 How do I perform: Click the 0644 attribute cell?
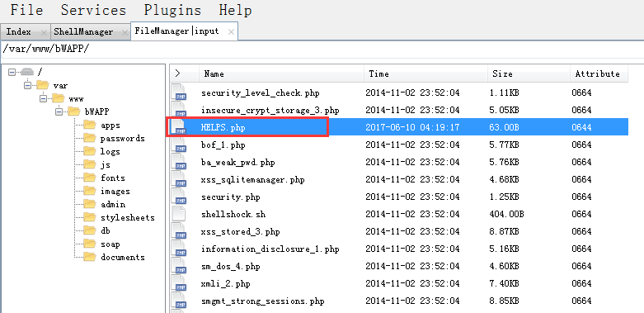tap(581, 127)
